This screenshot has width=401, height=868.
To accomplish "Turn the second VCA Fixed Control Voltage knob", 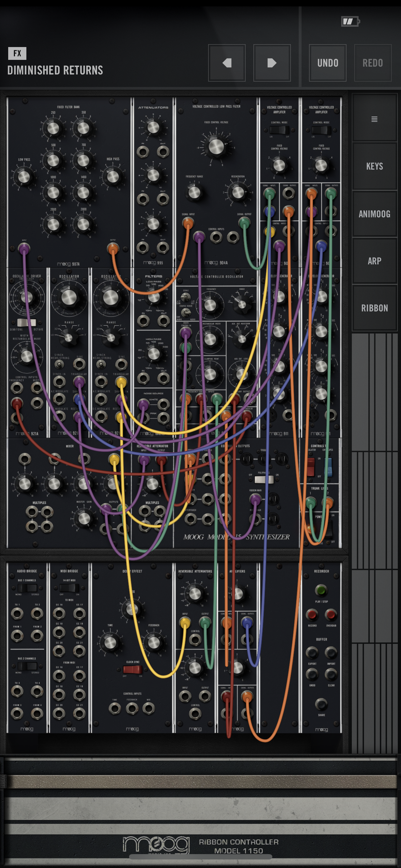I will coord(321,165).
